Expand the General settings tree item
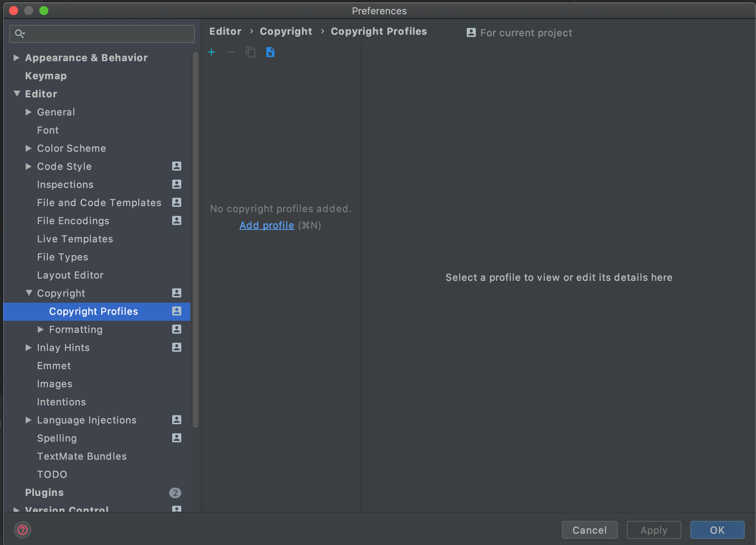Image resolution: width=756 pixels, height=545 pixels. 29,111
